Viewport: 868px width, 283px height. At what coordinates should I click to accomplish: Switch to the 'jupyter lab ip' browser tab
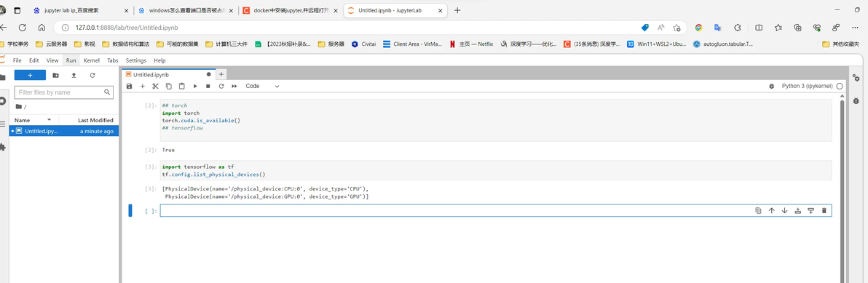point(82,10)
